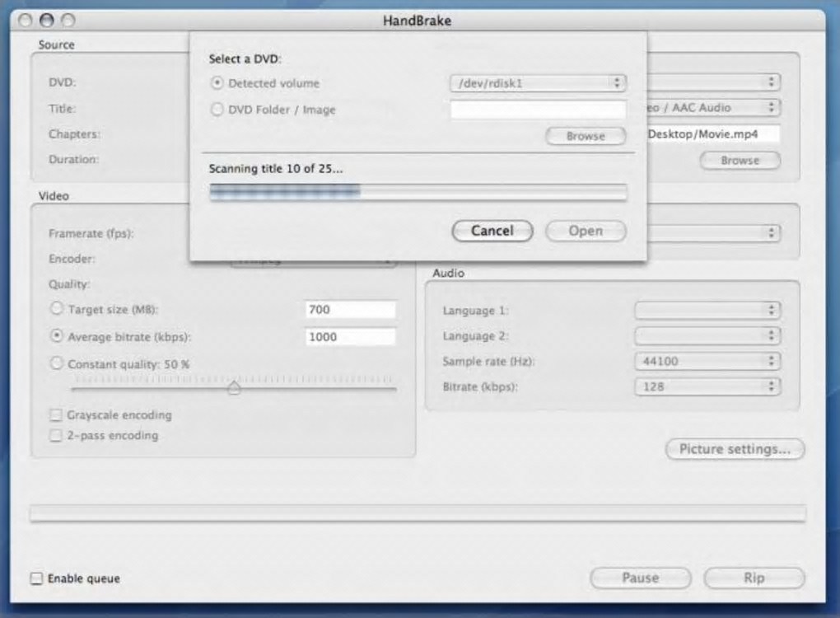Click the HandBrake title bar text
This screenshot has width=840, height=618.
417,21
